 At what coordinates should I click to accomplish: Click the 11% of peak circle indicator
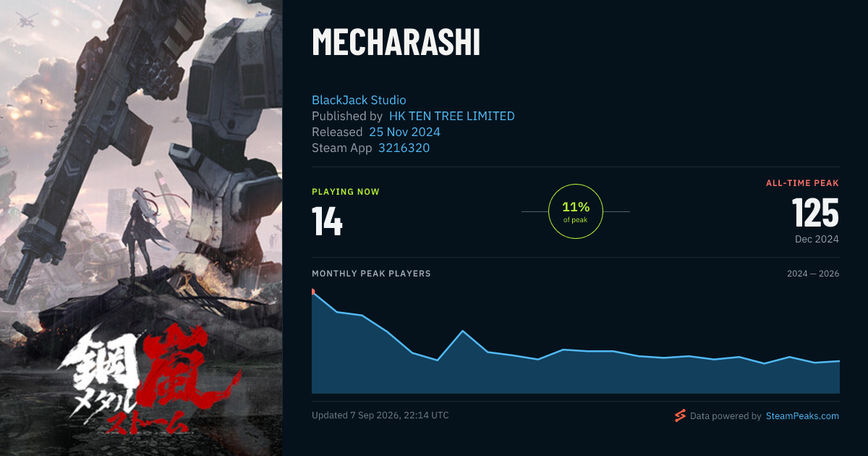[576, 211]
